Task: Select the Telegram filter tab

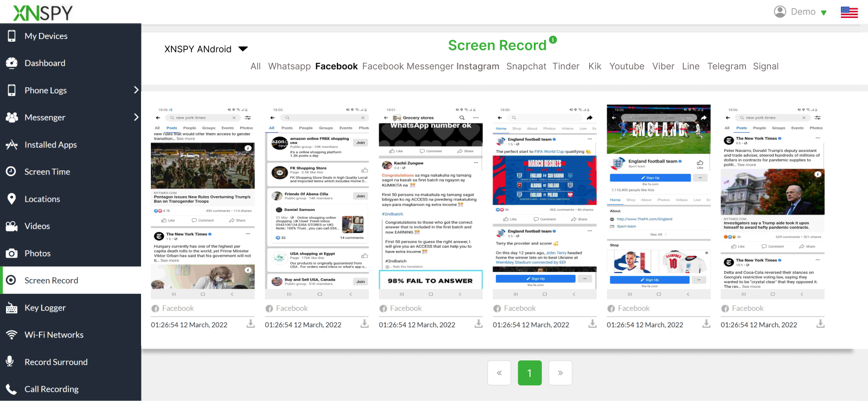Action: pos(726,66)
